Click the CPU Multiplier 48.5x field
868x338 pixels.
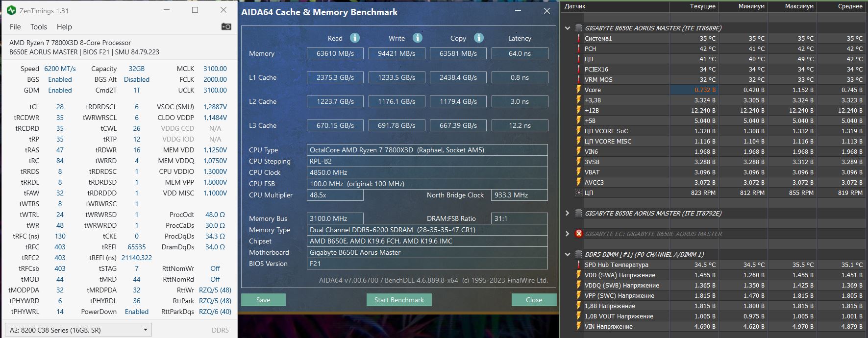pos(335,195)
